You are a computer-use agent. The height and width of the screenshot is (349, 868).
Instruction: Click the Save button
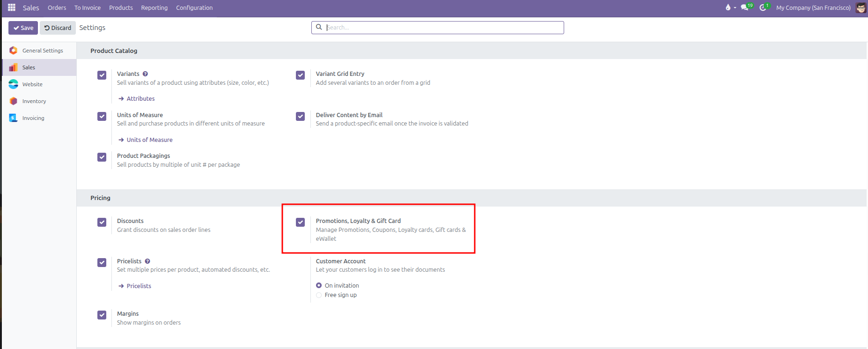click(23, 28)
